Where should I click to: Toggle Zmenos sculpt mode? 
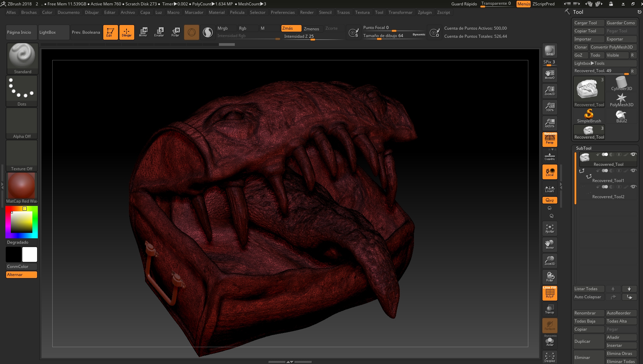coord(312,29)
